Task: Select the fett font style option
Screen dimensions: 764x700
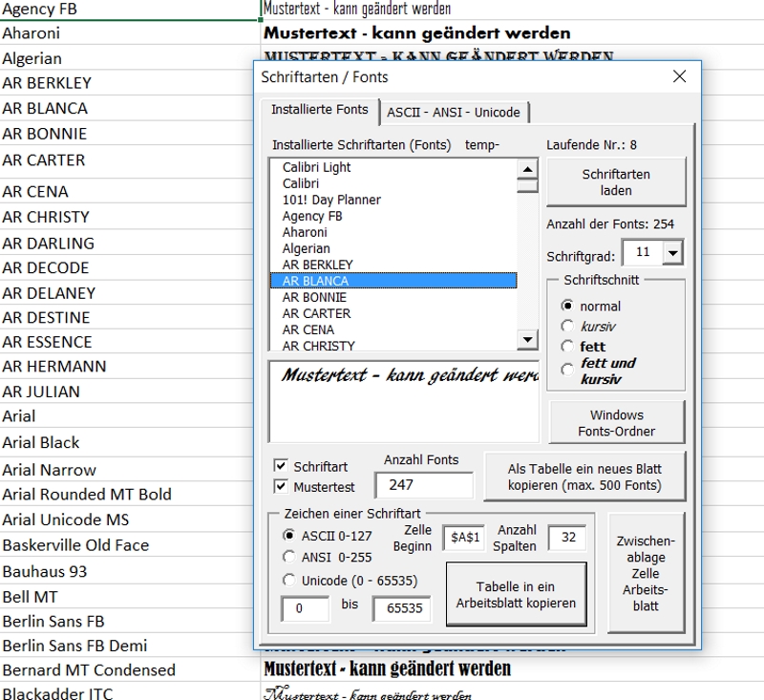Action: [x=567, y=347]
